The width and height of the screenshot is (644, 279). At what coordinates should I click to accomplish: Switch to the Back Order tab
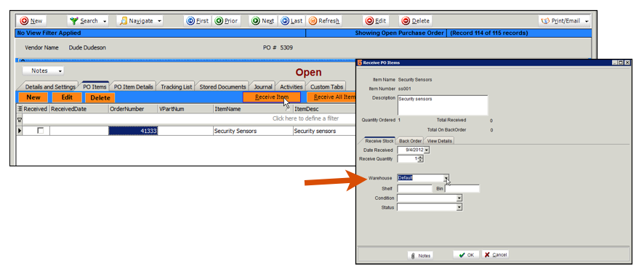coord(410,141)
